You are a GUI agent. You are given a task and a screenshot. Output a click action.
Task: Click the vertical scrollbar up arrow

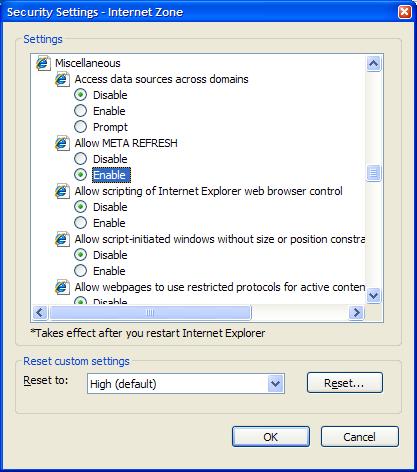[373, 63]
